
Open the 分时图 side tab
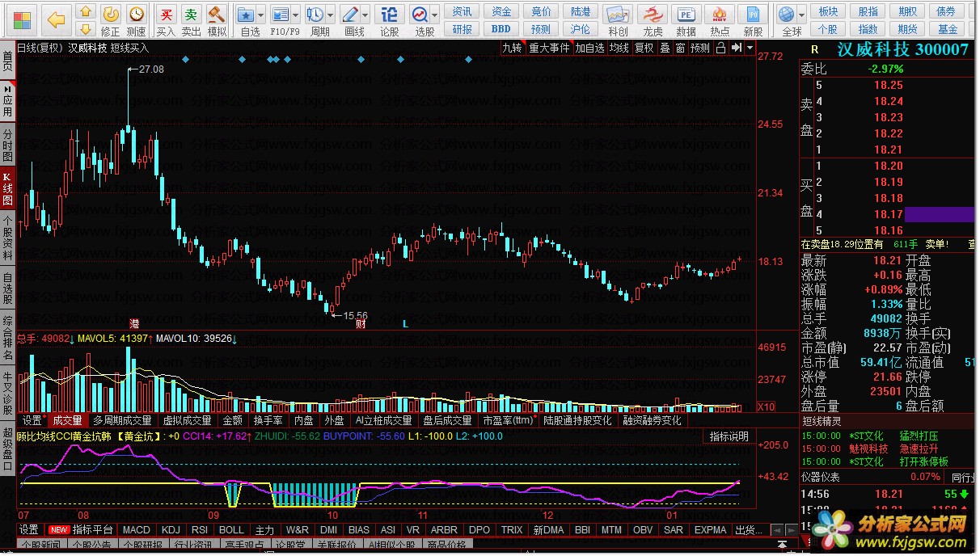pos(7,145)
